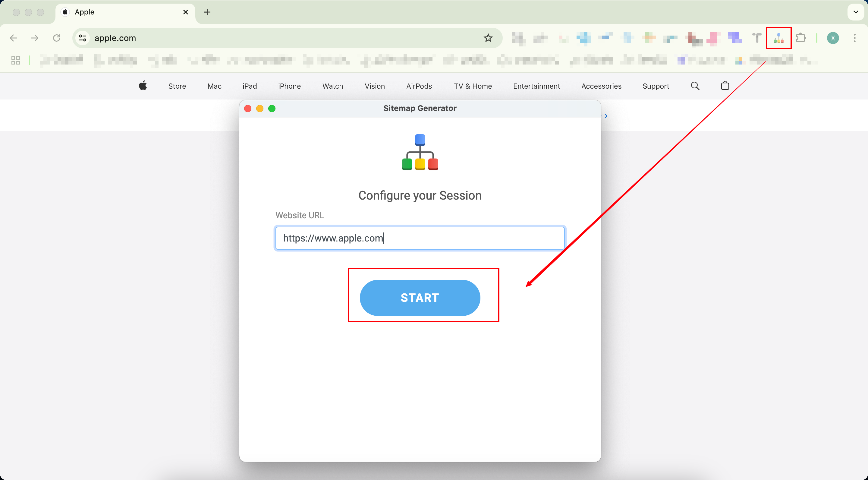The image size is (868, 480).
Task: Click the START button in Sitemap Generator
Action: 420,298
